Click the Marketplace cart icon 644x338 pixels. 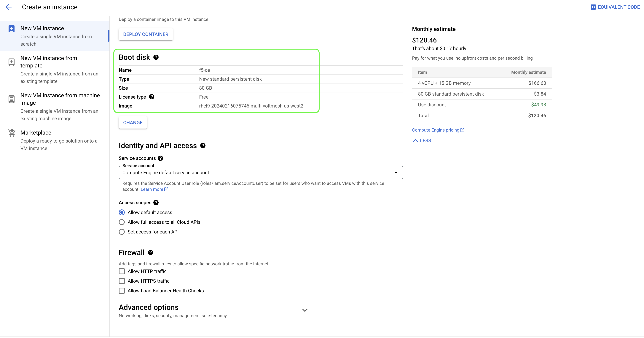(x=12, y=133)
